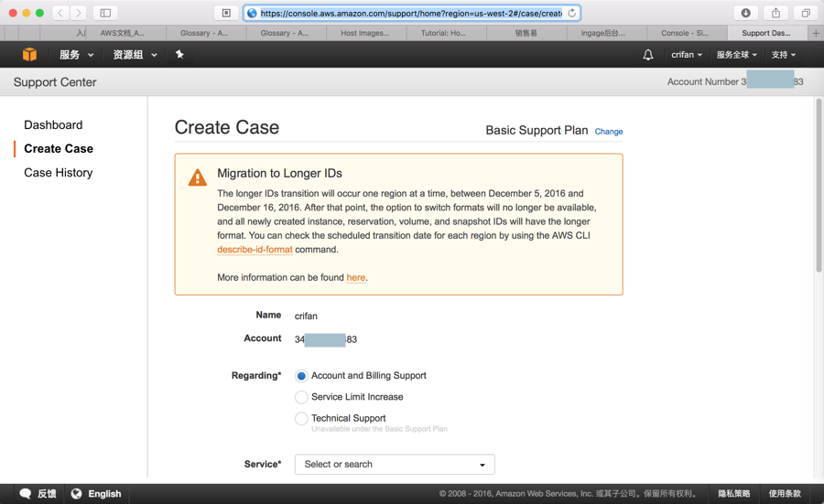
Task: Open Create Case in the sidebar
Action: (59, 148)
